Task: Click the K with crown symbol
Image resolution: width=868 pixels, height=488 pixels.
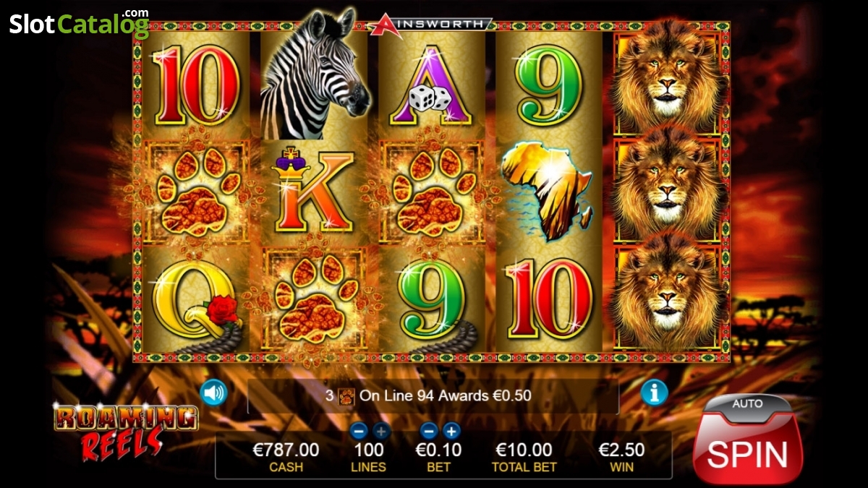Action: click(314, 189)
